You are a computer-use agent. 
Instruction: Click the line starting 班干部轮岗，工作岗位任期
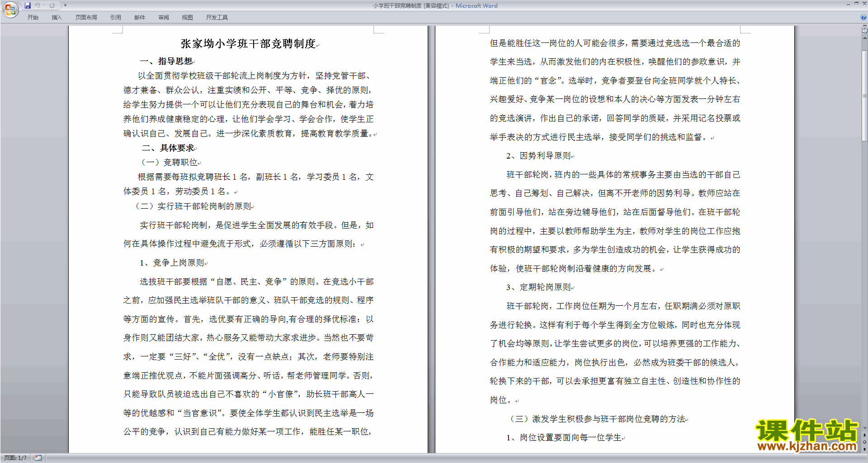click(623, 306)
